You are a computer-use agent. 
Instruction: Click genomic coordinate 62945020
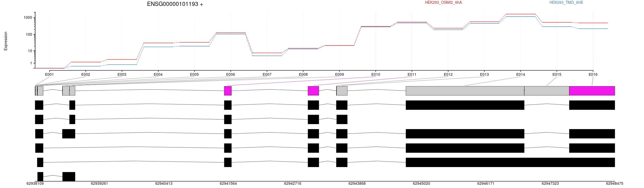[422, 184]
